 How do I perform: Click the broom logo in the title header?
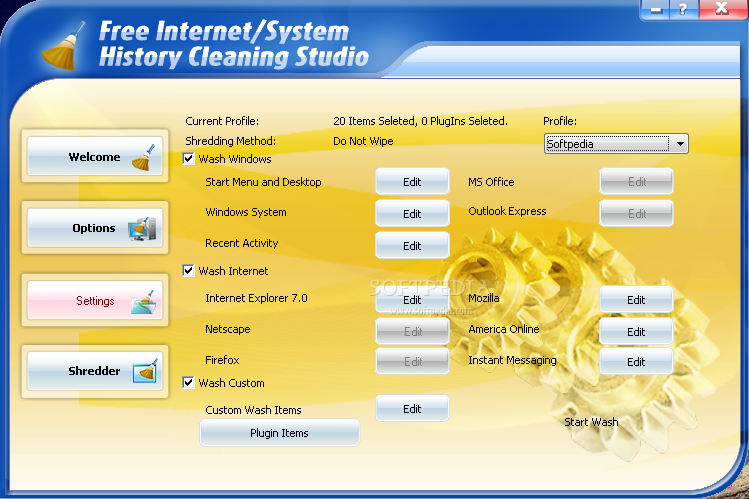tap(63, 46)
